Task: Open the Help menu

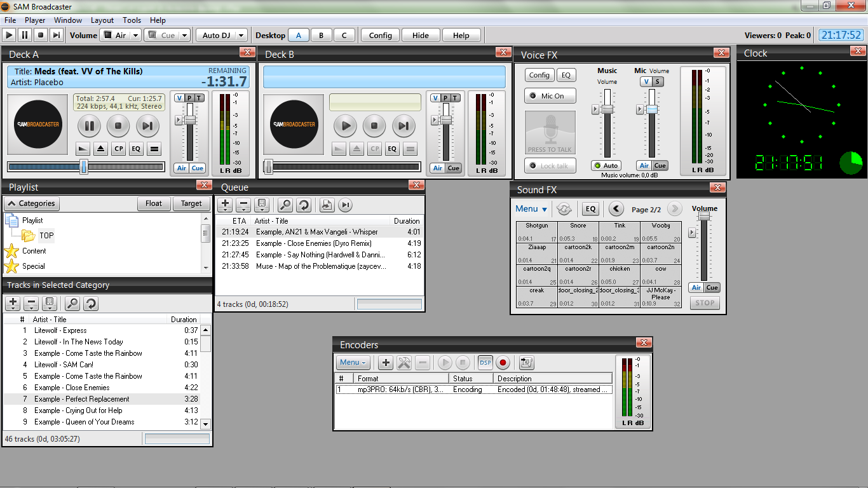Action: (x=158, y=20)
